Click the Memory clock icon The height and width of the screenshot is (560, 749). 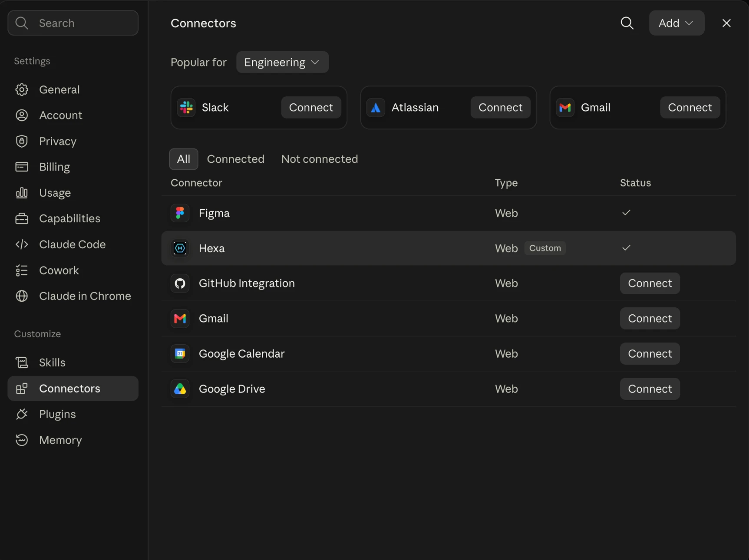click(x=22, y=440)
